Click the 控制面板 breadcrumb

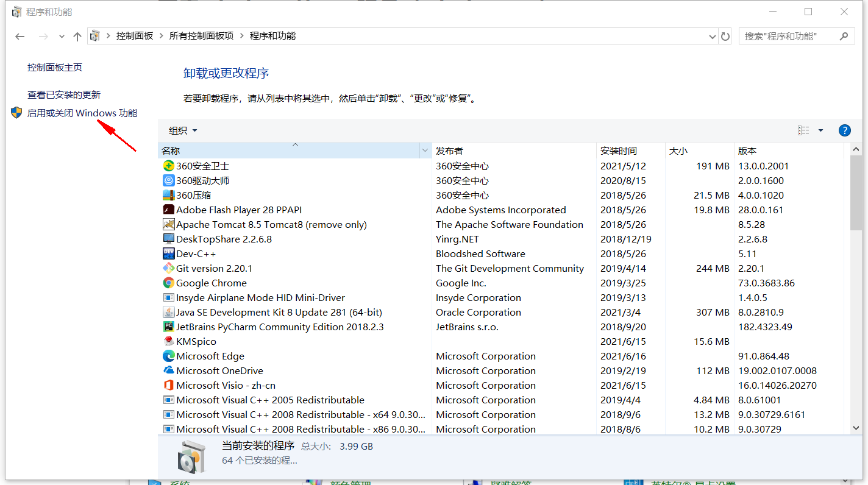tap(135, 36)
